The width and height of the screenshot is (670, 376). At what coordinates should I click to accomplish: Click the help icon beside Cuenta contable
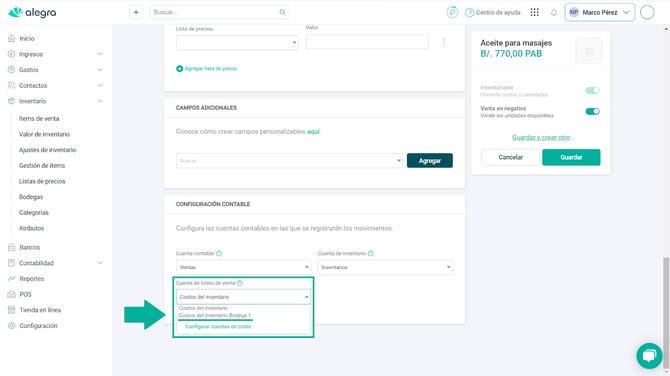coord(219,253)
